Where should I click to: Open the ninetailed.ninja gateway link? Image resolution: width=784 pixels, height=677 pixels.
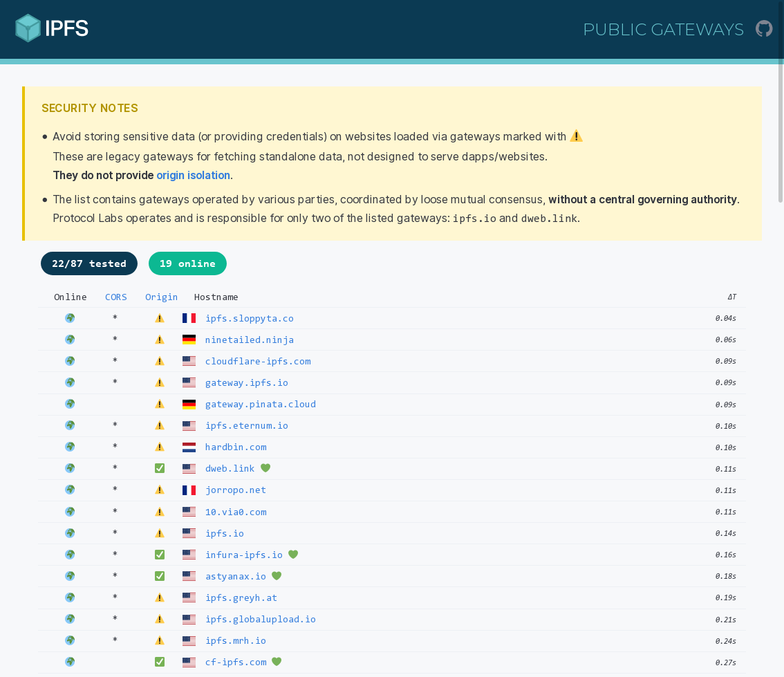click(x=250, y=340)
